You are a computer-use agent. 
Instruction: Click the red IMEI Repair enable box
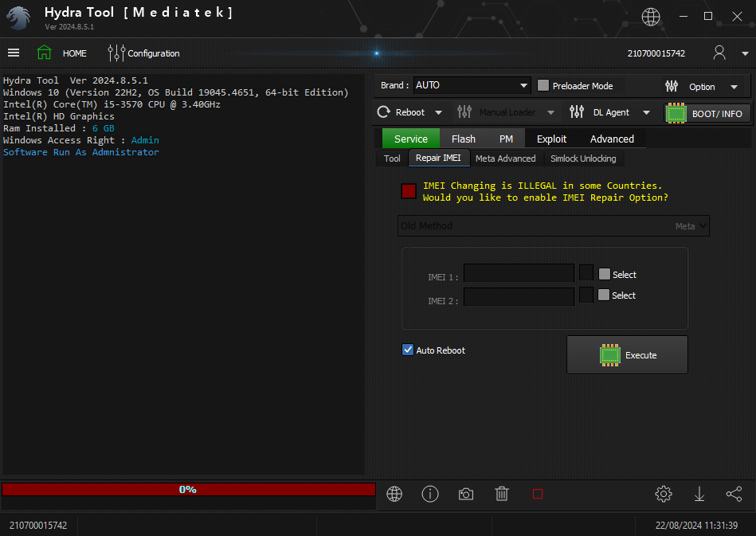point(409,191)
